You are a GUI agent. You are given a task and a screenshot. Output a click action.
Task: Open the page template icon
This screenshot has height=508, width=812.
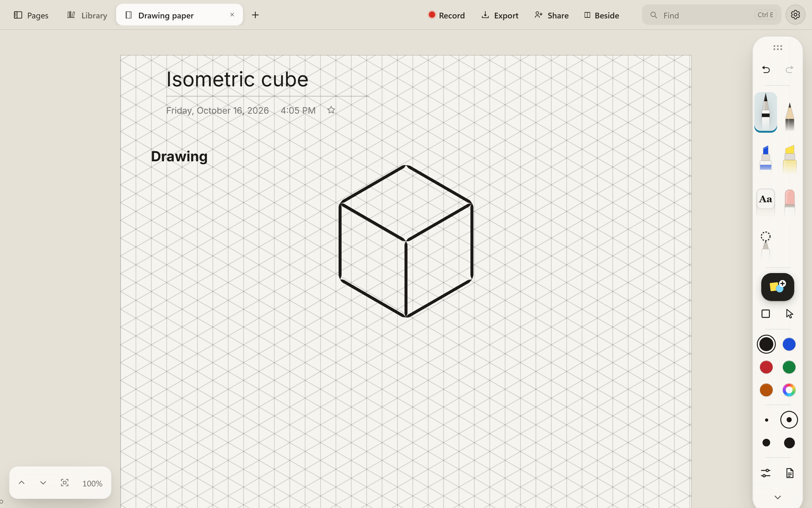pos(789,473)
